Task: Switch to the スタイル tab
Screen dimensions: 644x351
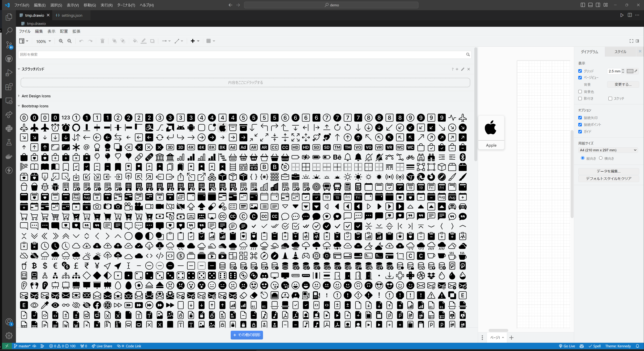Action: [x=620, y=52]
